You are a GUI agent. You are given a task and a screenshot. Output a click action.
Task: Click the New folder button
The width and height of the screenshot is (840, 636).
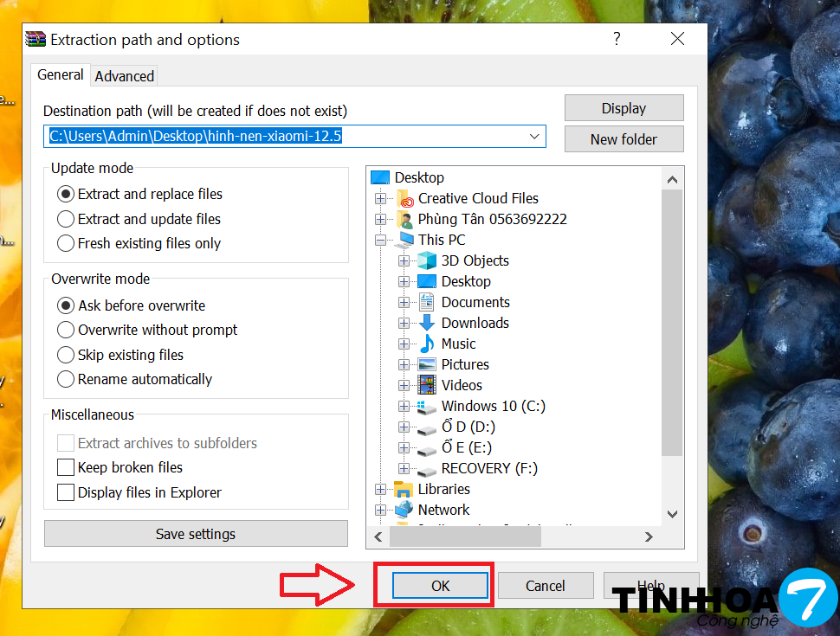click(624, 139)
